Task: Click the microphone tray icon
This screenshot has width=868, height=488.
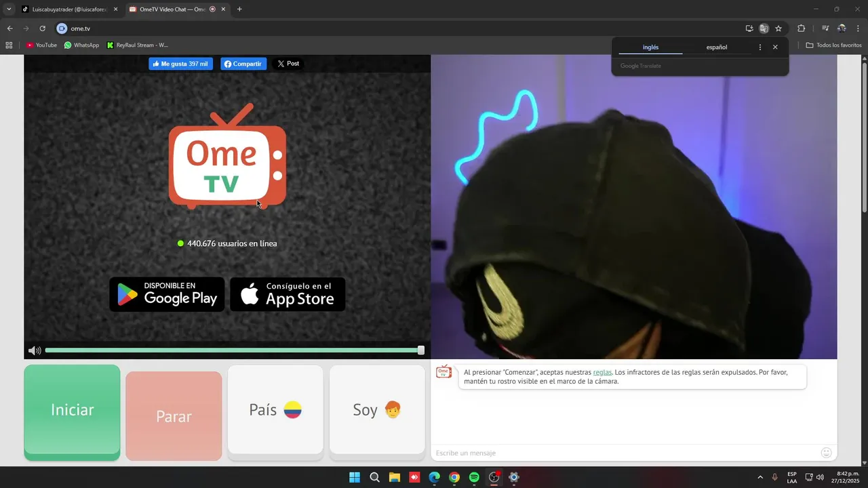Action: click(x=774, y=477)
